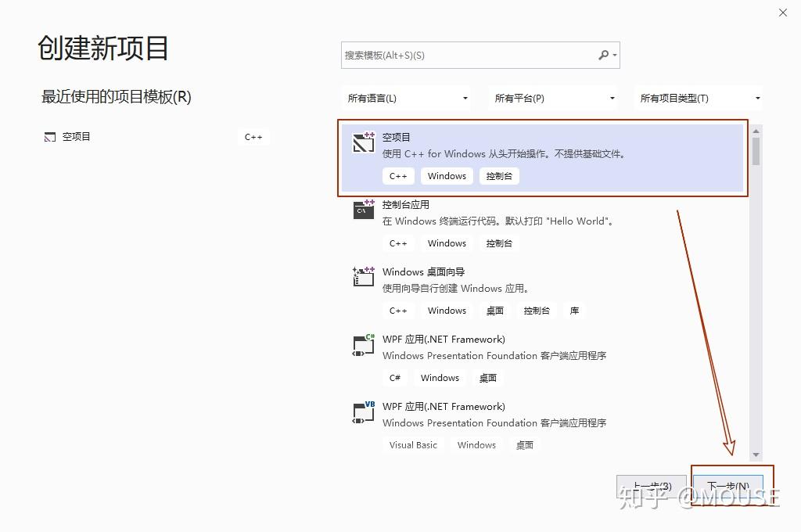Select the 控制台应用 template icon
The image size is (801, 532).
[x=362, y=210]
